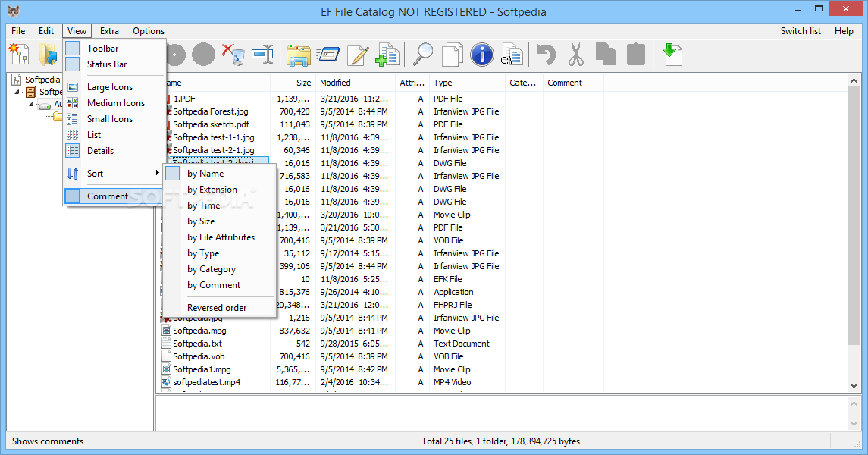The image size is (868, 455).
Task: Click the C:\ path document icon
Action: 512,55
